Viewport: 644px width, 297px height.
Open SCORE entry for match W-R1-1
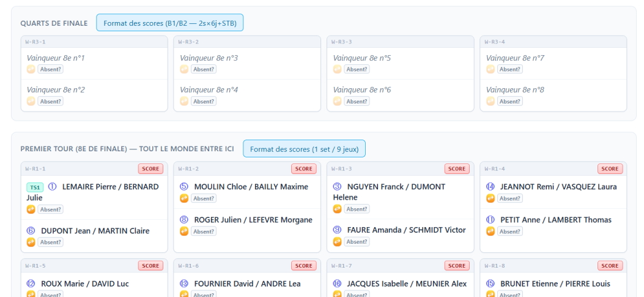click(150, 168)
